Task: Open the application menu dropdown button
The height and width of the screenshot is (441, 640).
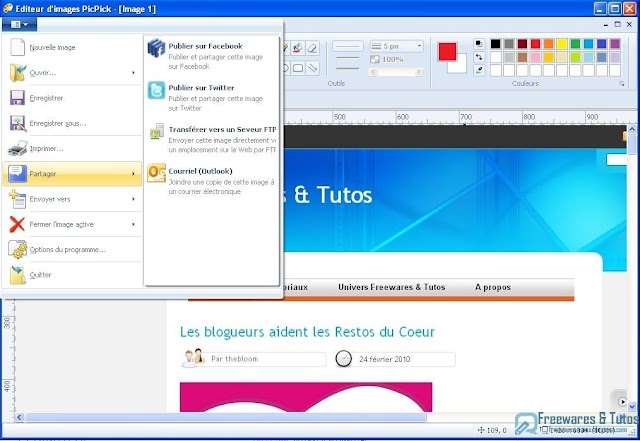Action: [x=19, y=24]
